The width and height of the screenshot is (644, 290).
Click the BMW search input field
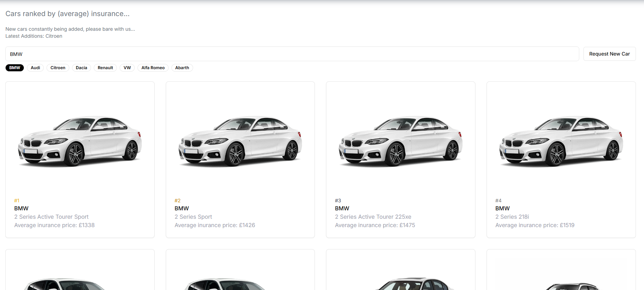click(x=292, y=54)
